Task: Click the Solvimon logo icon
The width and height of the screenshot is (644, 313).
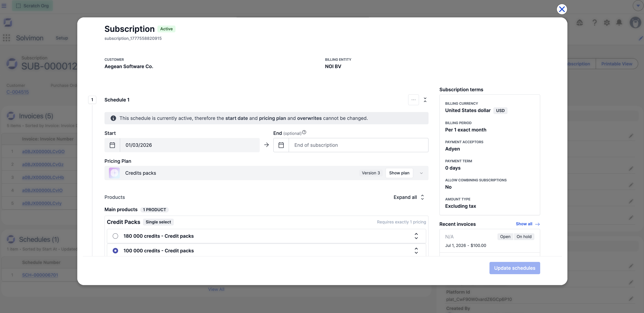Action: [x=8, y=22]
